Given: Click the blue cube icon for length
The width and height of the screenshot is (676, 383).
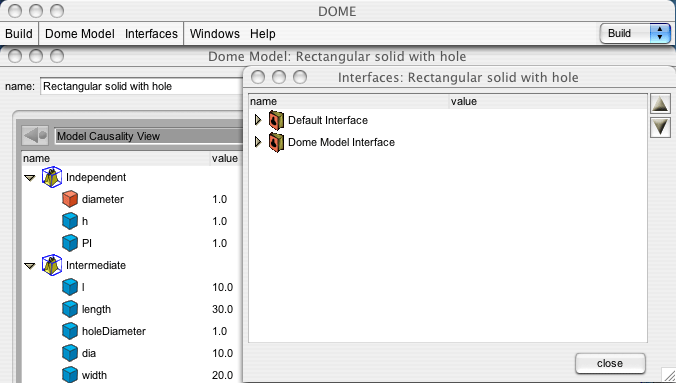Looking at the screenshot, I should pyautogui.click(x=70, y=309).
